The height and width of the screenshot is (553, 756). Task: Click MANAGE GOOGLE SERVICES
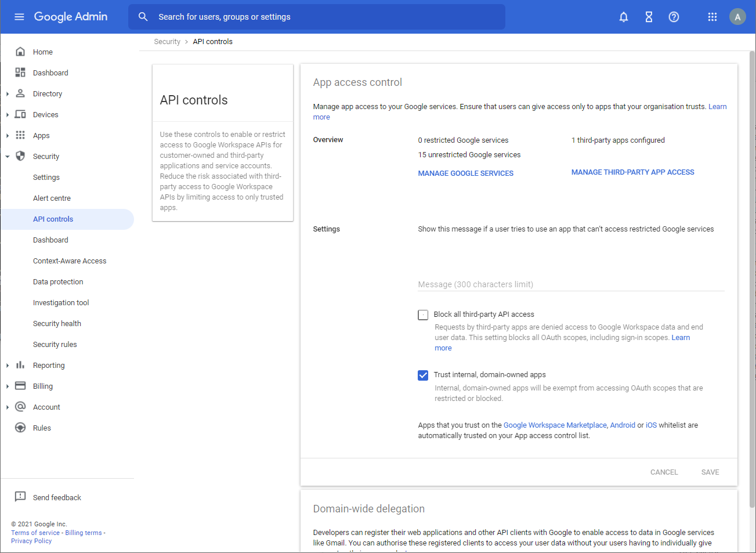[465, 173]
